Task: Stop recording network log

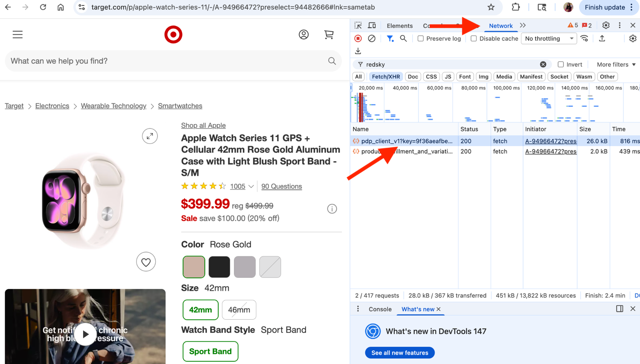Action: (358, 38)
